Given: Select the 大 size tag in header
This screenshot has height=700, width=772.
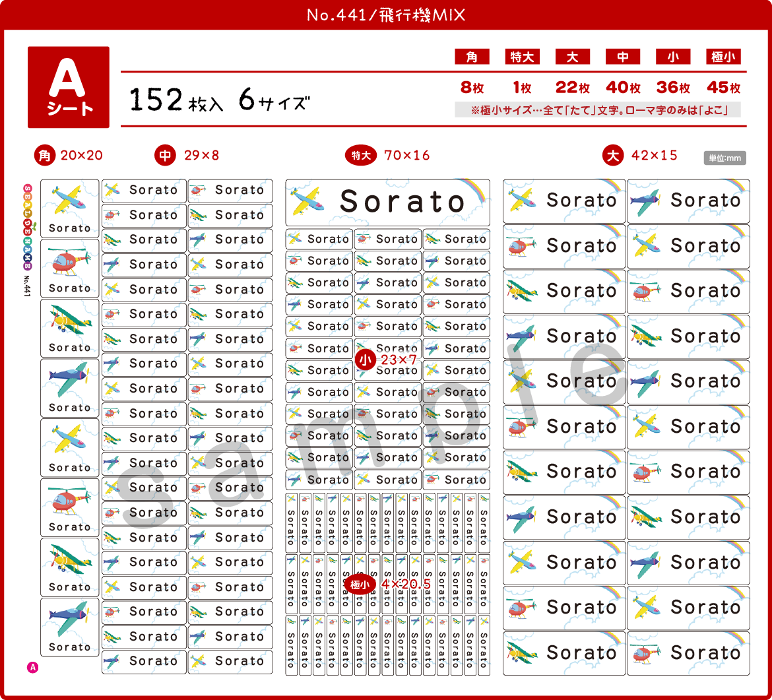Looking at the screenshot, I should [x=573, y=57].
